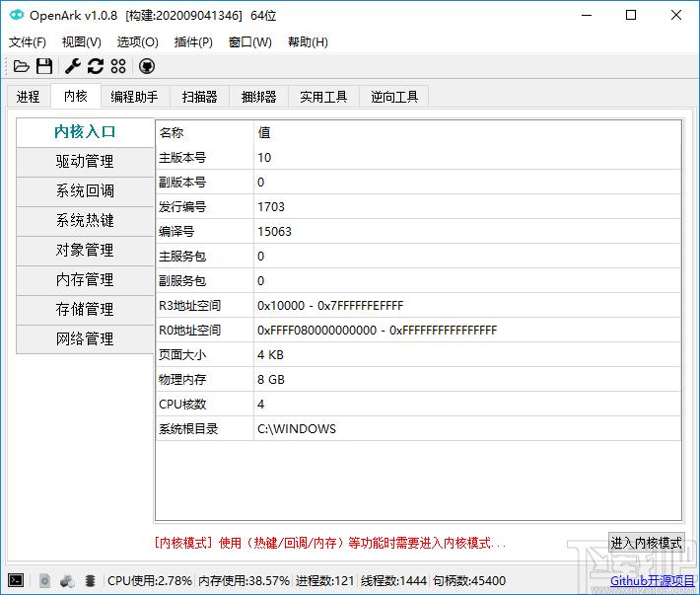Open the 文件(F) menu

point(28,42)
